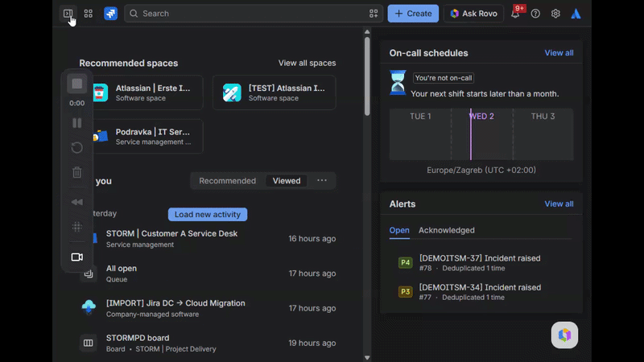Click the STORMPD board icon

[89, 343]
